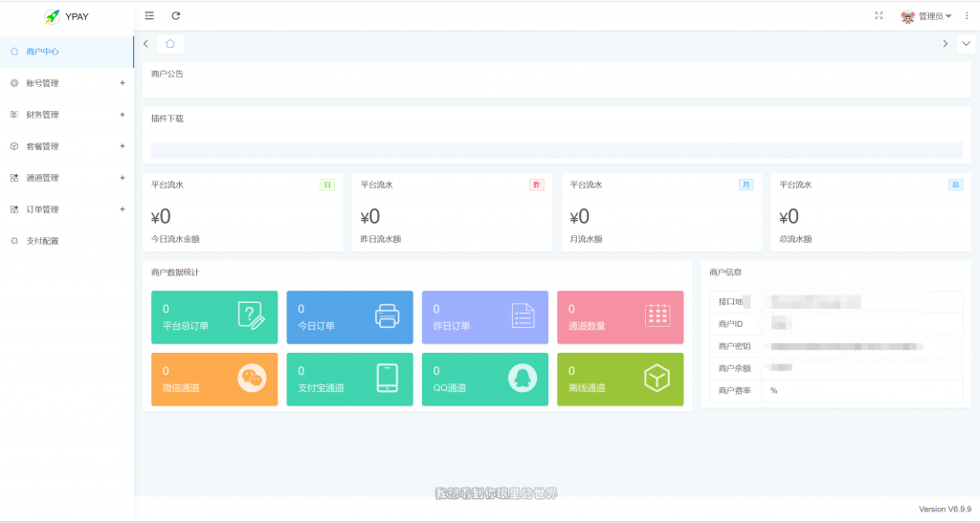Click the refresh icon in top bar
This screenshot has width=980, height=523.
click(176, 15)
